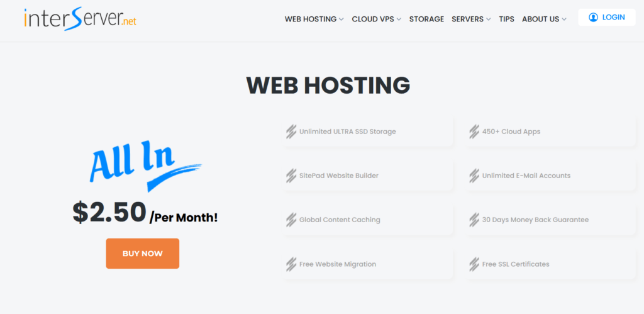Click the slash icon beside Free Website Migration
The image size is (644, 314).
(x=291, y=264)
